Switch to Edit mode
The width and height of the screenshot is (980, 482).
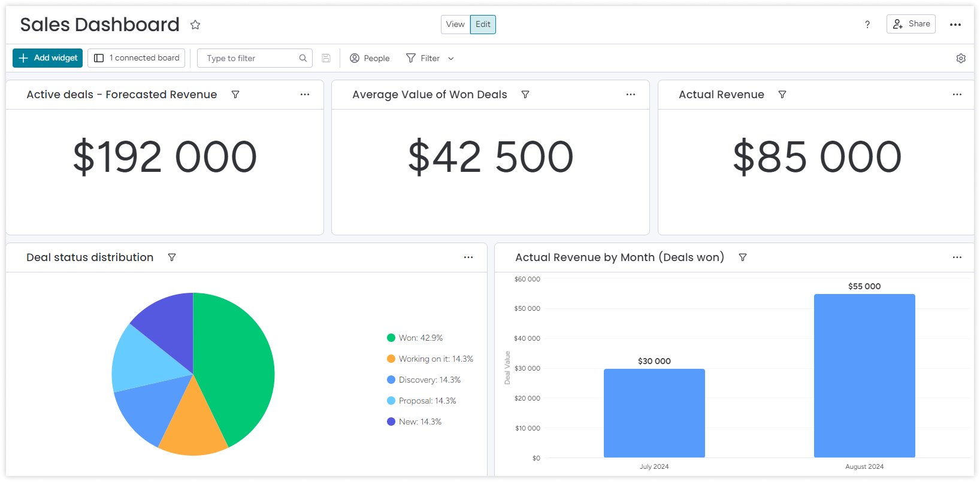coord(483,25)
